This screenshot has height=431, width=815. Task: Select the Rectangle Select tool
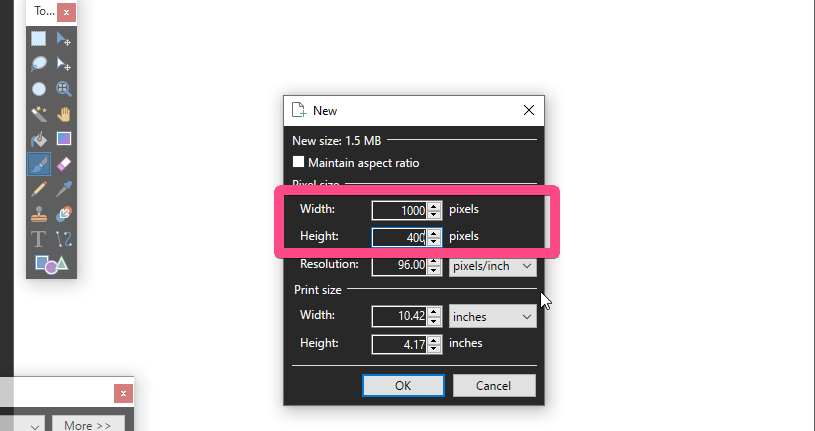point(38,39)
